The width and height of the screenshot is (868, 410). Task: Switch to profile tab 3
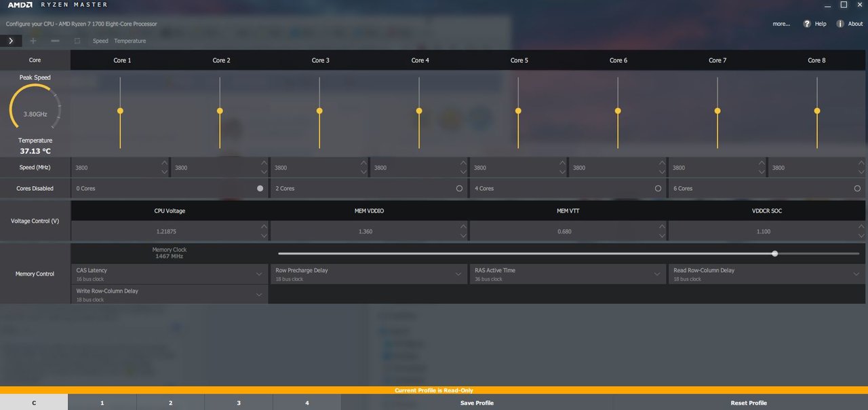coord(239,403)
